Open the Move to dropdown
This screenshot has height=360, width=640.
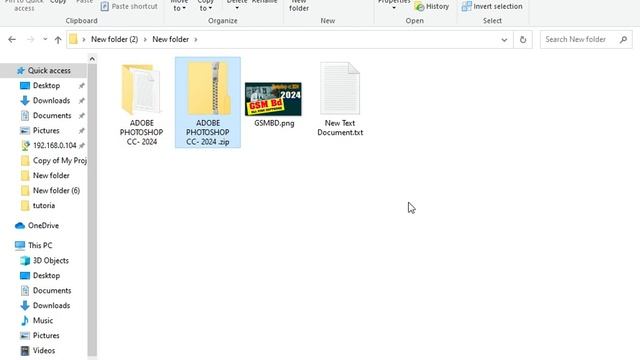coord(179,6)
